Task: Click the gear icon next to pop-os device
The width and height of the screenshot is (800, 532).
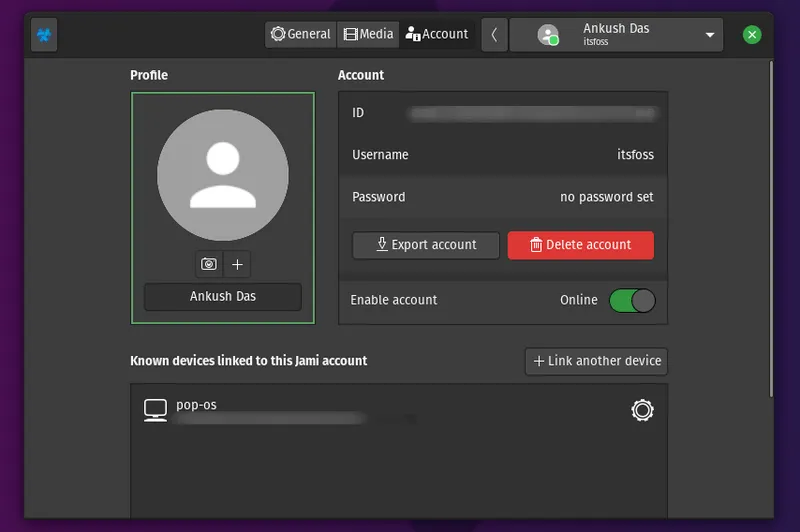Action: pyautogui.click(x=642, y=410)
